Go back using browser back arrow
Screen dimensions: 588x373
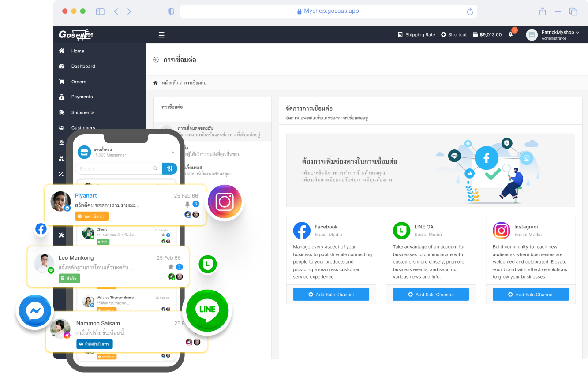(116, 12)
